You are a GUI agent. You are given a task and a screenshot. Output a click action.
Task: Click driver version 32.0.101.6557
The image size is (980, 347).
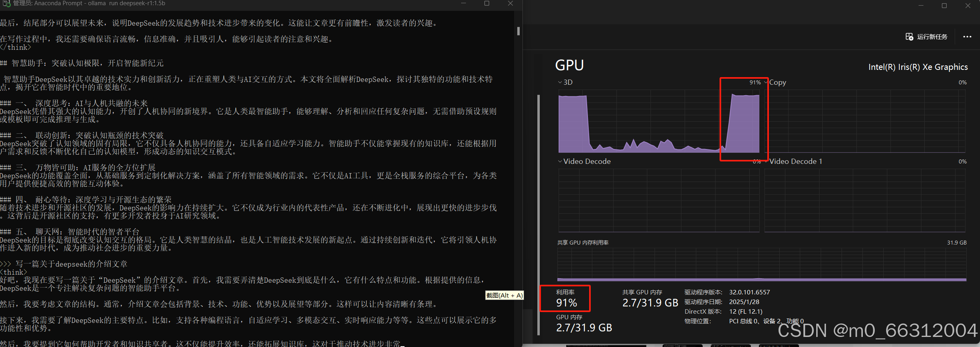[x=749, y=292]
